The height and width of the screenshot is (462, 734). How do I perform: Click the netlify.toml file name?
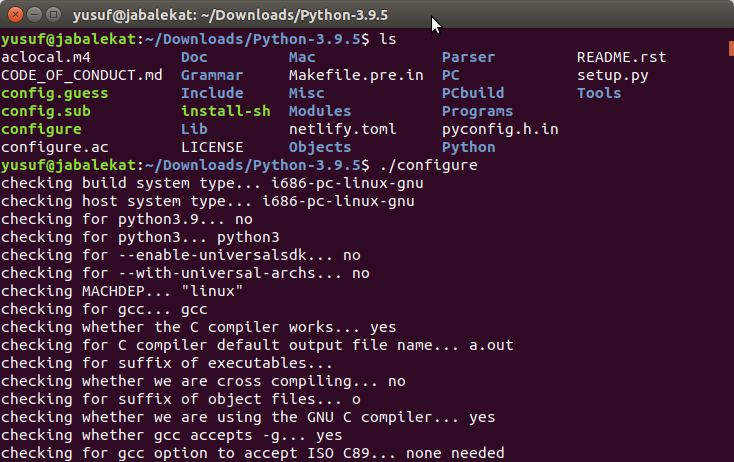click(343, 129)
